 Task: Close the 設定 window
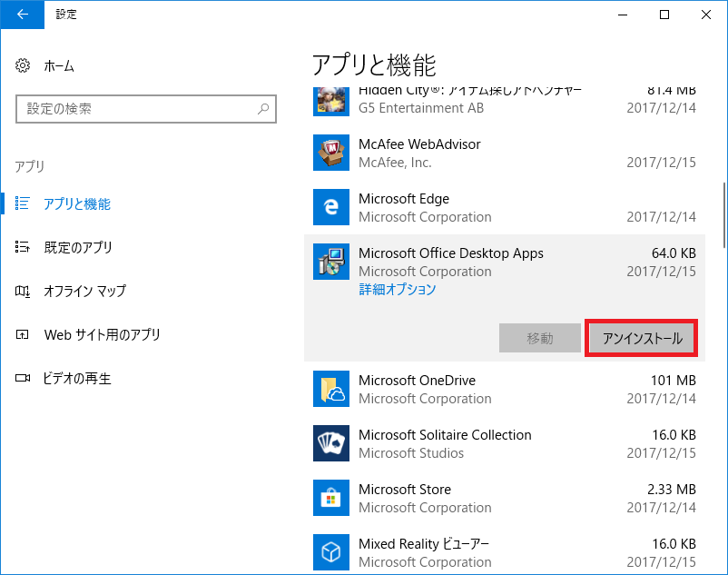point(706,15)
